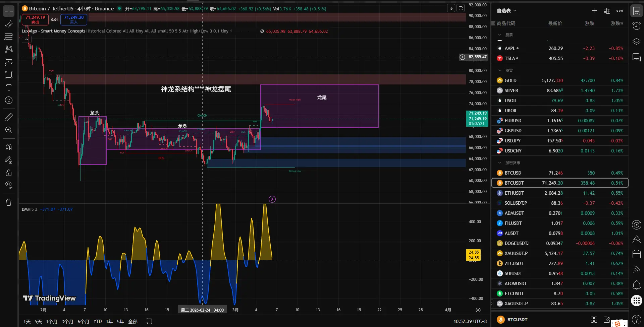The image size is (644, 327).
Task: Open the 10:52:39 UTC+8 timezone menu
Action: 470,321
